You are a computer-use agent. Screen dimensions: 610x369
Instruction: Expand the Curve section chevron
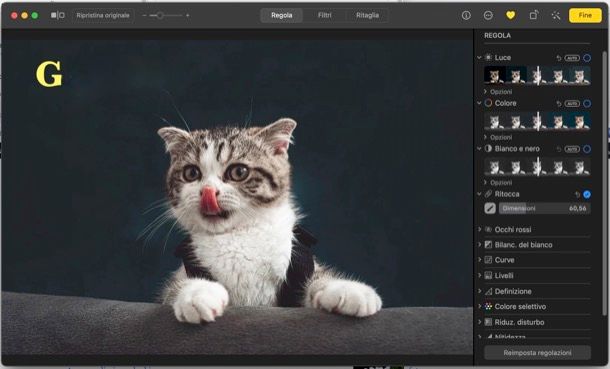click(479, 260)
